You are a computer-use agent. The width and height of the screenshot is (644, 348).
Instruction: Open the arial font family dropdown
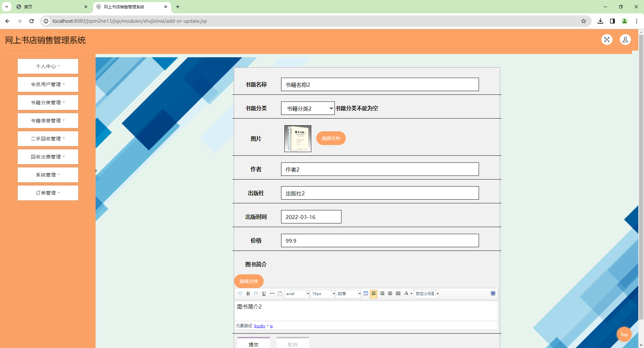(x=296, y=294)
